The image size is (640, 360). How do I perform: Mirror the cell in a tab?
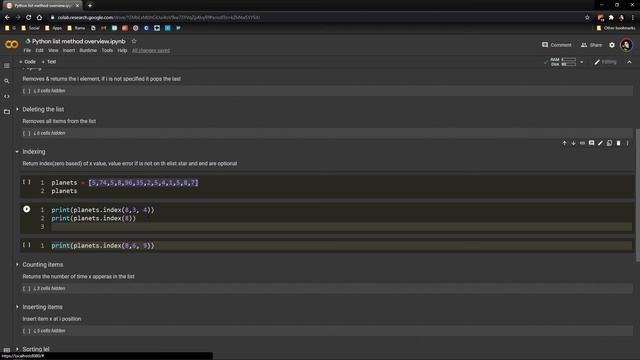pos(609,143)
